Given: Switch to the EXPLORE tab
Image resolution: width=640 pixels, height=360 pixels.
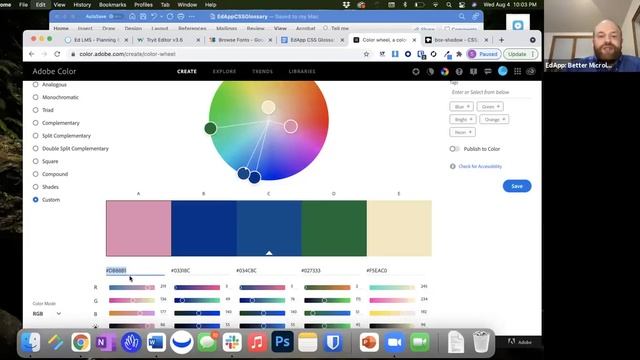Looking at the screenshot, I should pyautogui.click(x=224, y=71).
